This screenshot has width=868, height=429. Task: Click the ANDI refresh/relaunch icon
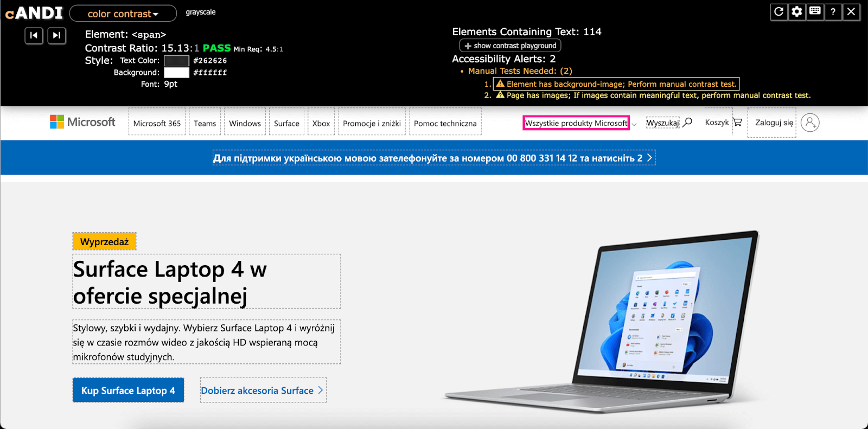tap(779, 11)
